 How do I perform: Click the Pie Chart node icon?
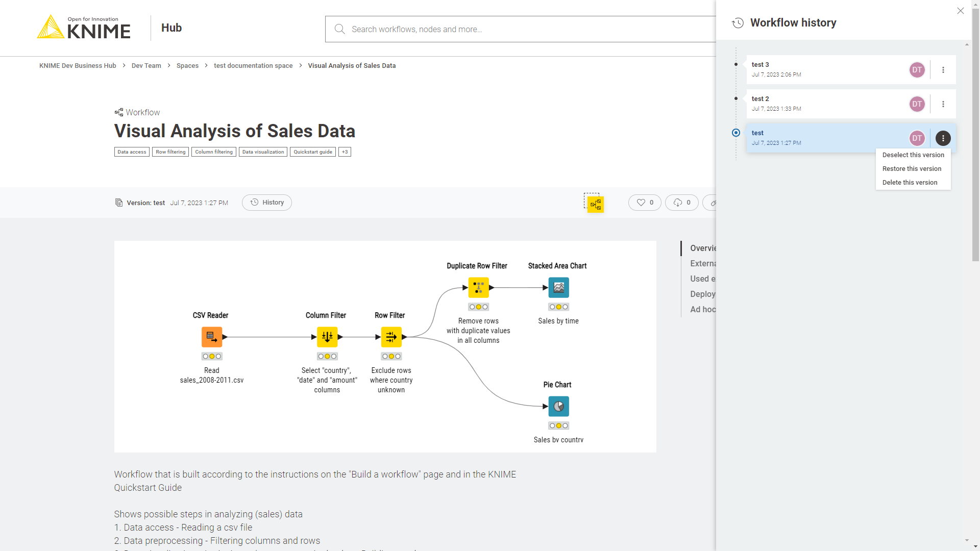click(558, 406)
